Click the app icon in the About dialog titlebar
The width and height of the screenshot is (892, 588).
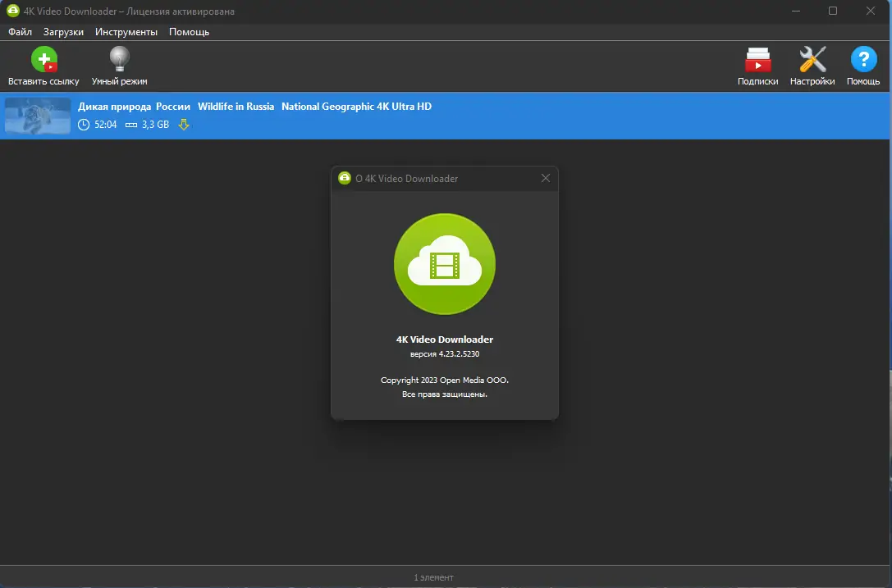click(344, 177)
